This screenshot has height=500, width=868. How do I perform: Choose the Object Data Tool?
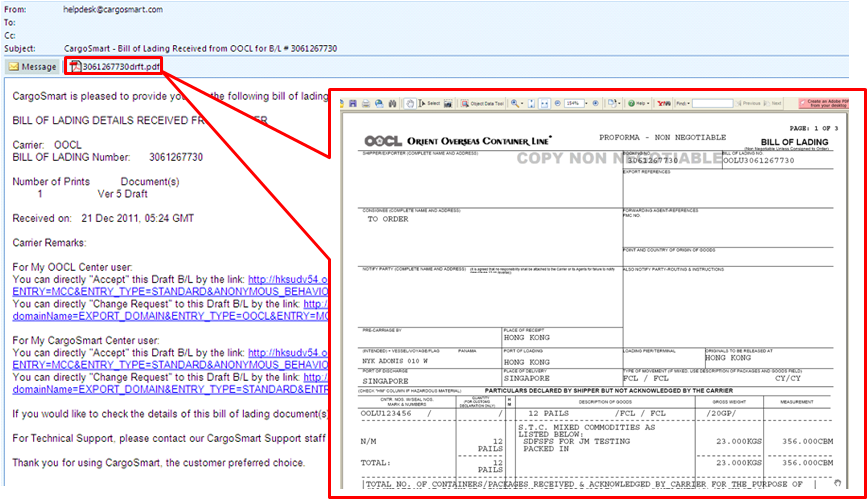tap(485, 103)
